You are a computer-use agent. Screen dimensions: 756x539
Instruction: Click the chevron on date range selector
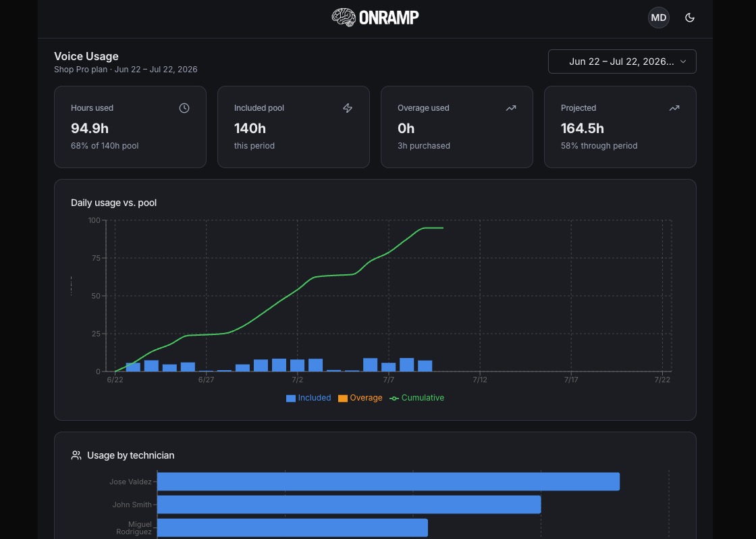(682, 61)
